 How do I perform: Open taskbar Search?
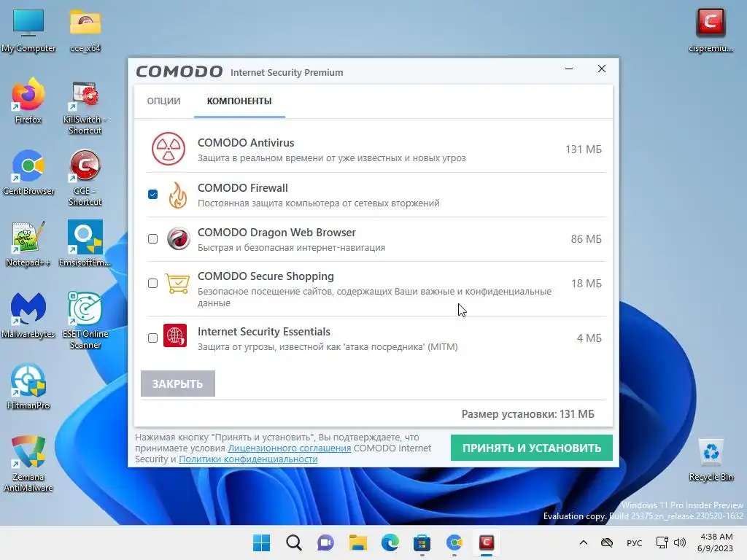293,542
